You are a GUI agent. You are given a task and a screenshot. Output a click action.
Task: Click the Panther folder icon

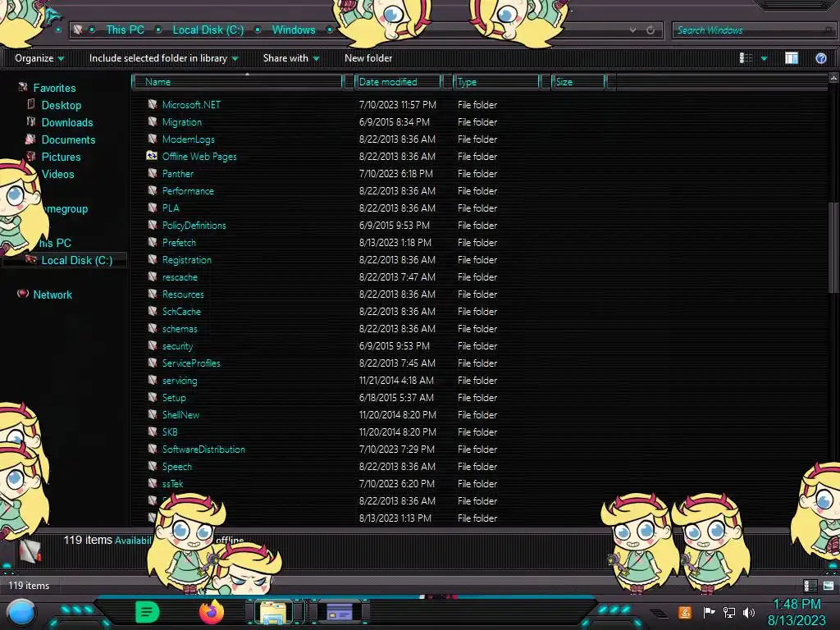(x=152, y=173)
